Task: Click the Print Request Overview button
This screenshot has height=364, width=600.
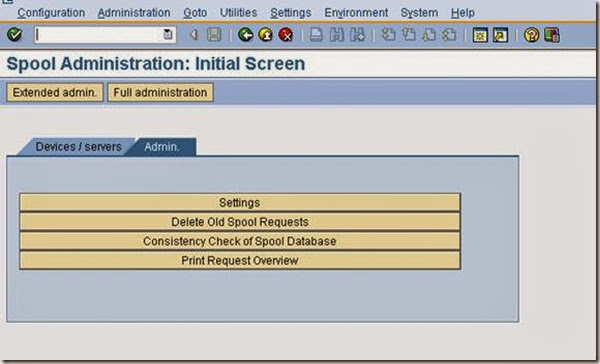Action: pos(240,261)
